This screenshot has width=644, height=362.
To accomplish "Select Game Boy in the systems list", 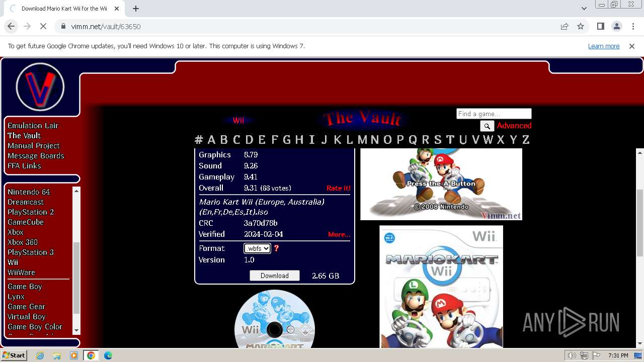I will [25, 287].
